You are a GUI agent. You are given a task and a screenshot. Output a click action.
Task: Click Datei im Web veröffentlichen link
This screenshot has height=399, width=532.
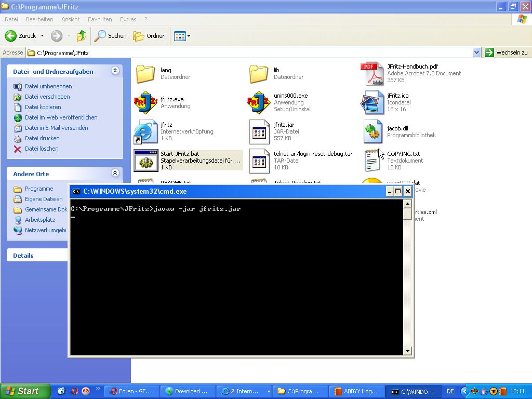61,117
